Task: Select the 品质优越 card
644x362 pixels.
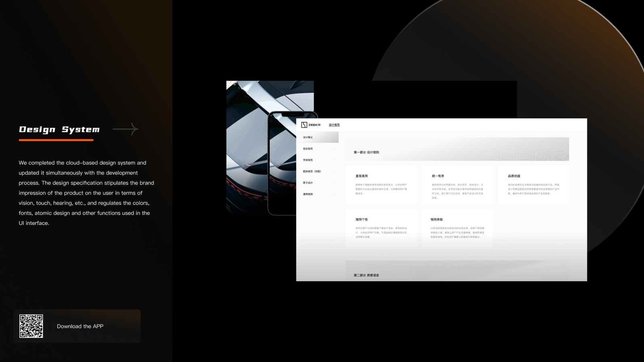Action: [533, 185]
